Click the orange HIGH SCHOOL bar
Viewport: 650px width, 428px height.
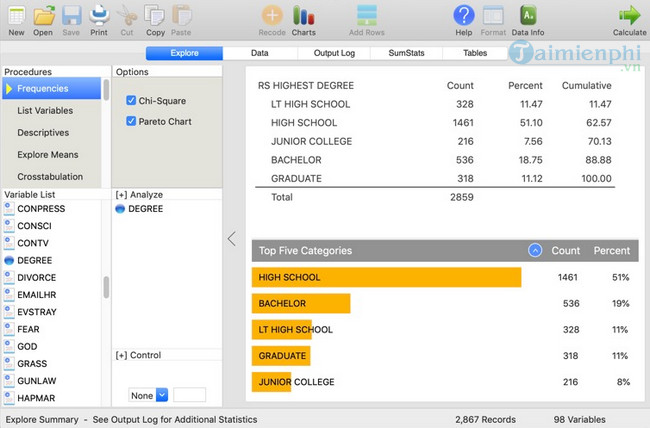pyautogui.click(x=387, y=277)
